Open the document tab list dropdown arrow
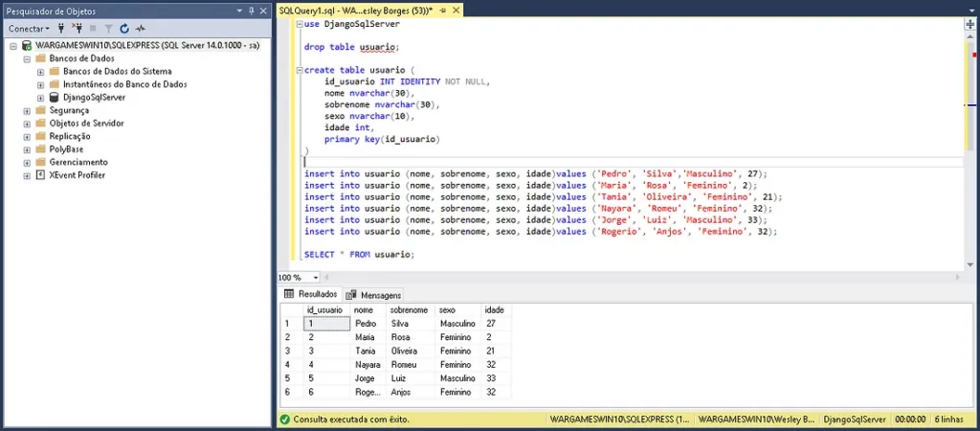Image resolution: width=980 pixels, height=431 pixels. (972, 11)
